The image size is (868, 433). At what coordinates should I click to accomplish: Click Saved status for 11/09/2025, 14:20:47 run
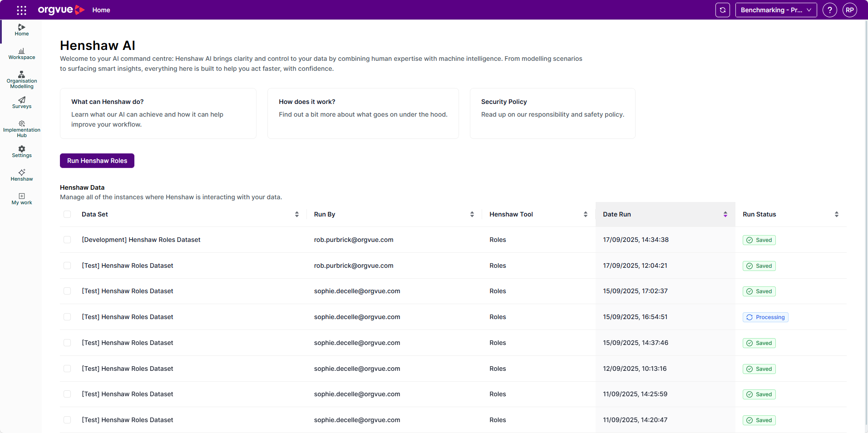click(x=759, y=420)
